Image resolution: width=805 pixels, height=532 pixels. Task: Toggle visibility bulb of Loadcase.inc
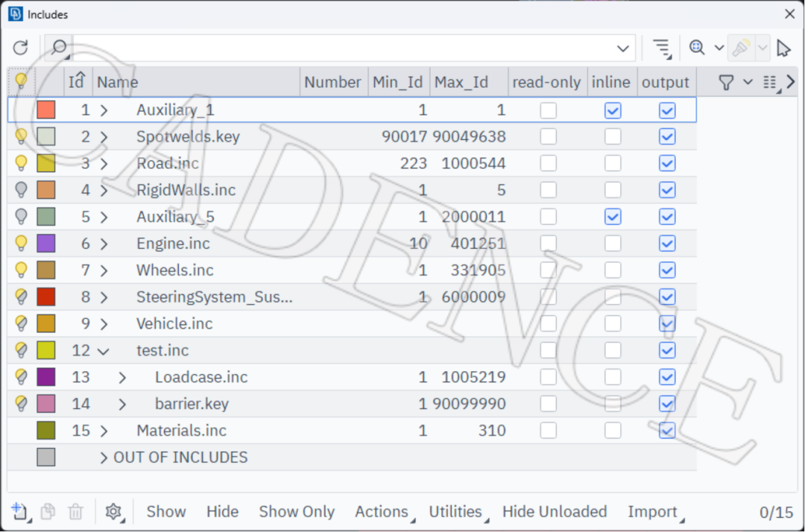(21, 376)
